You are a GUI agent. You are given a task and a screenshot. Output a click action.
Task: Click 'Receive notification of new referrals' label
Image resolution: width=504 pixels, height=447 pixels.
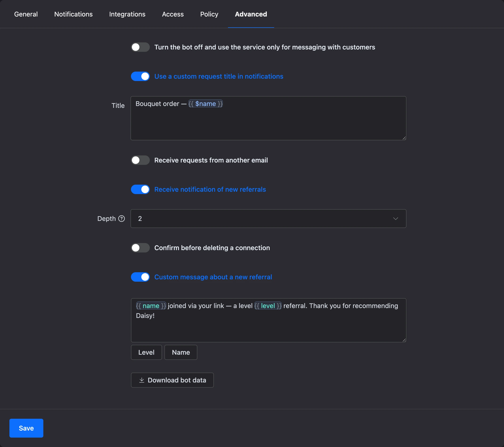click(210, 189)
